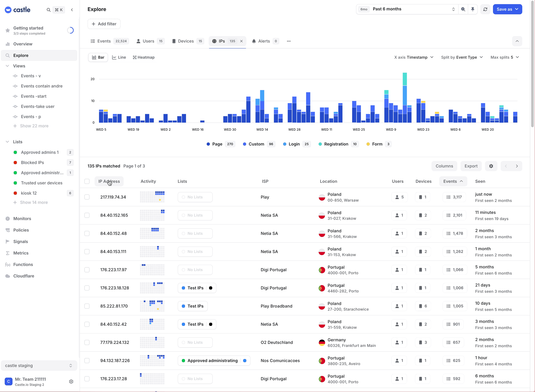The width and height of the screenshot is (535, 392).
Task: Switch to the Events tab
Action: (110, 41)
